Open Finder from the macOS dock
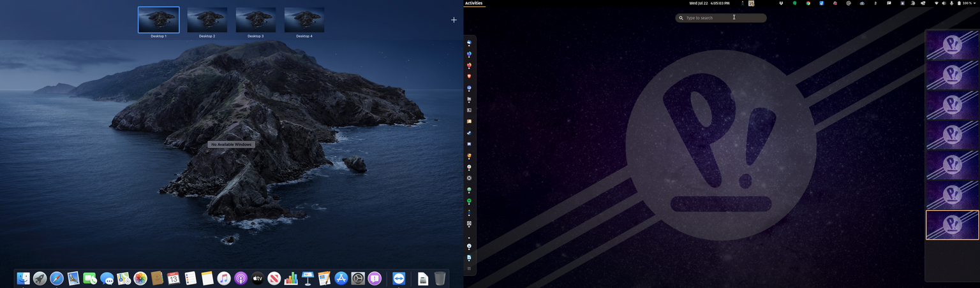This screenshot has width=980, height=288. tap(23, 278)
